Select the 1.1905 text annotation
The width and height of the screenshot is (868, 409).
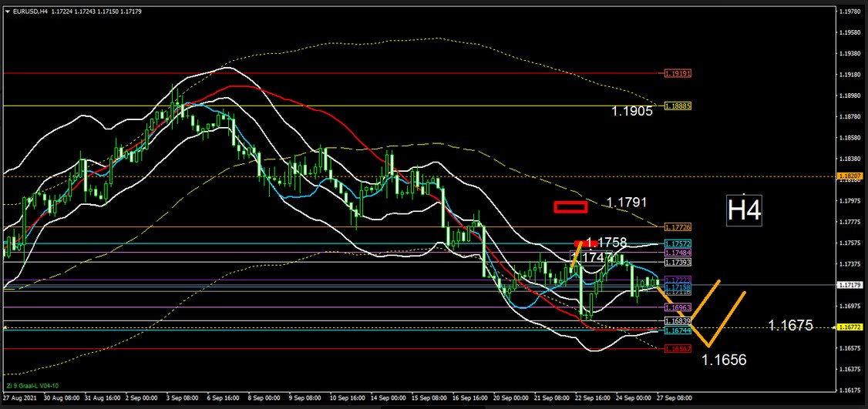(632, 111)
